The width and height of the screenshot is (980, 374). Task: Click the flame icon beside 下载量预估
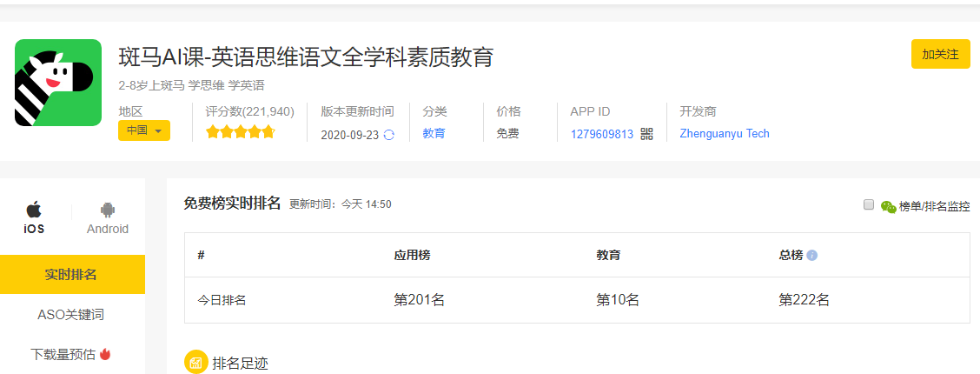pyautogui.click(x=105, y=354)
